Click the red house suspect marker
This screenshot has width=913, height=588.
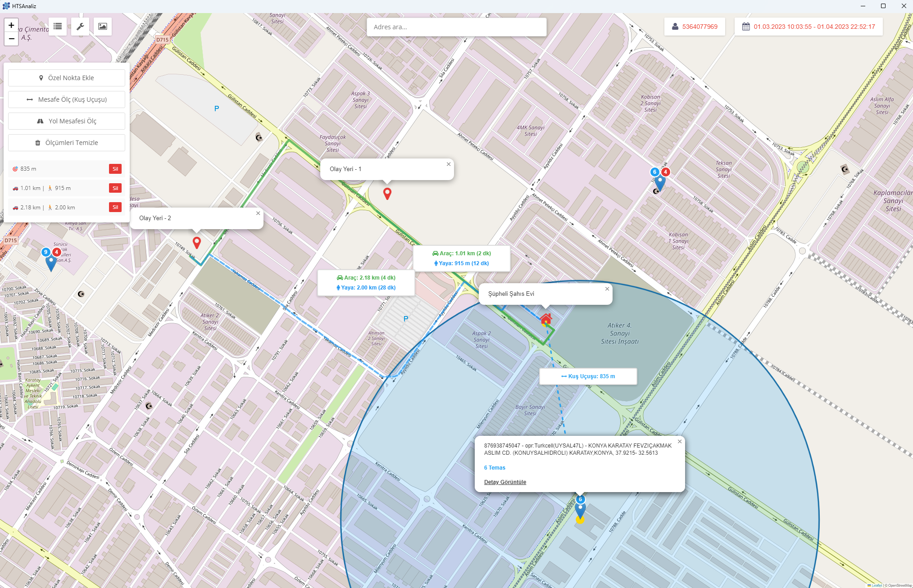point(546,319)
